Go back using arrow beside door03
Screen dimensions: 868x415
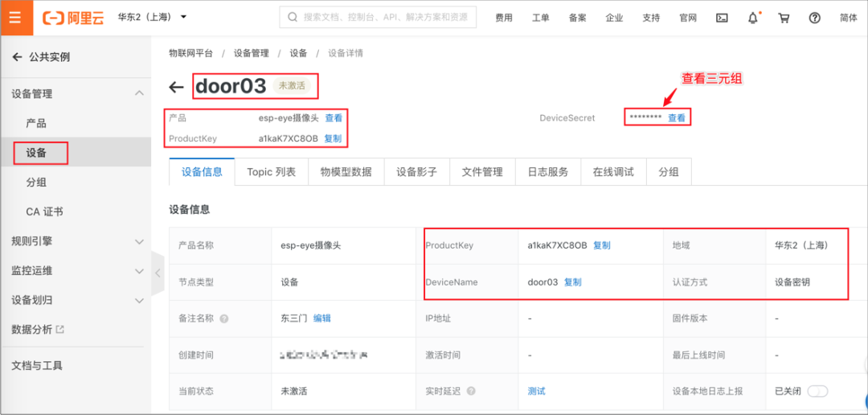coord(176,87)
